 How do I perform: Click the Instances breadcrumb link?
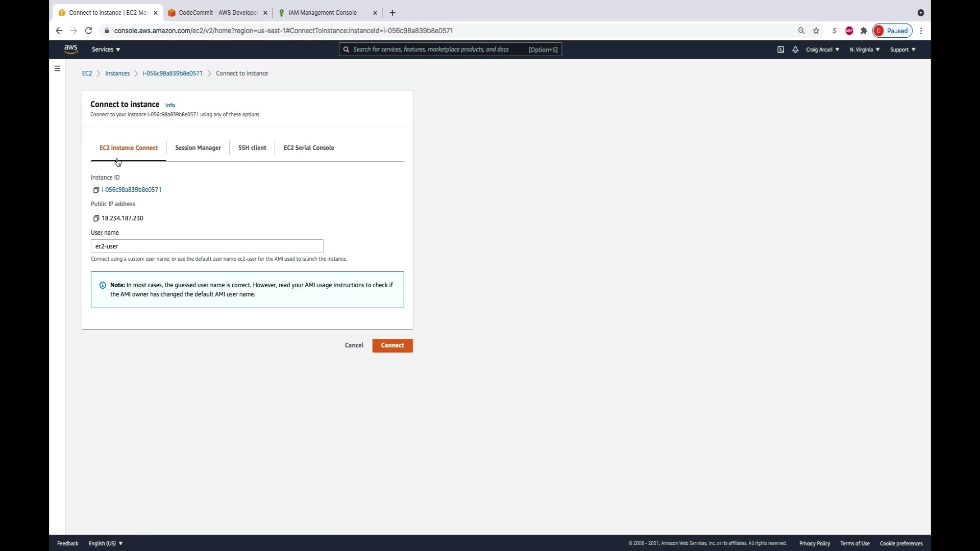pyautogui.click(x=117, y=73)
